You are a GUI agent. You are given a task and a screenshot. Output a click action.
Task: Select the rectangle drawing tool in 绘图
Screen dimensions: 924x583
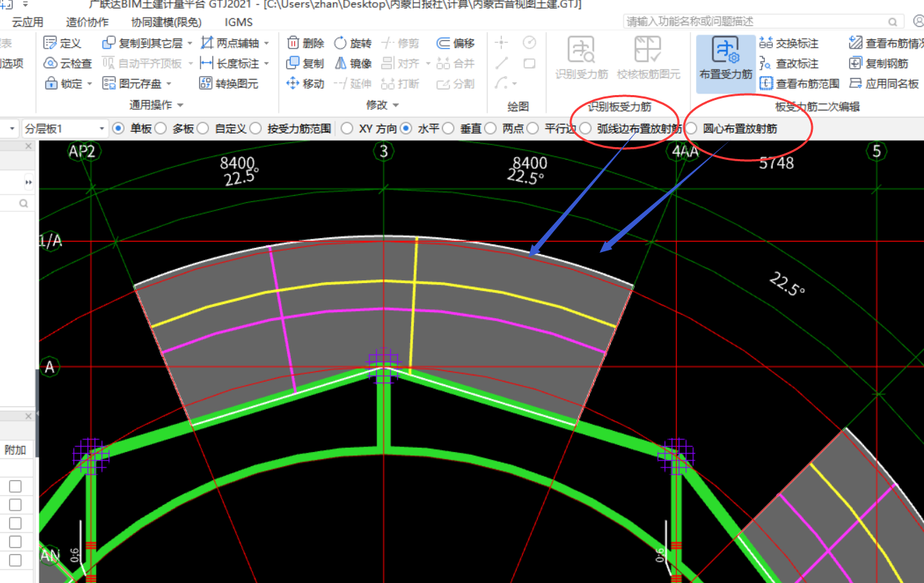pos(530,63)
